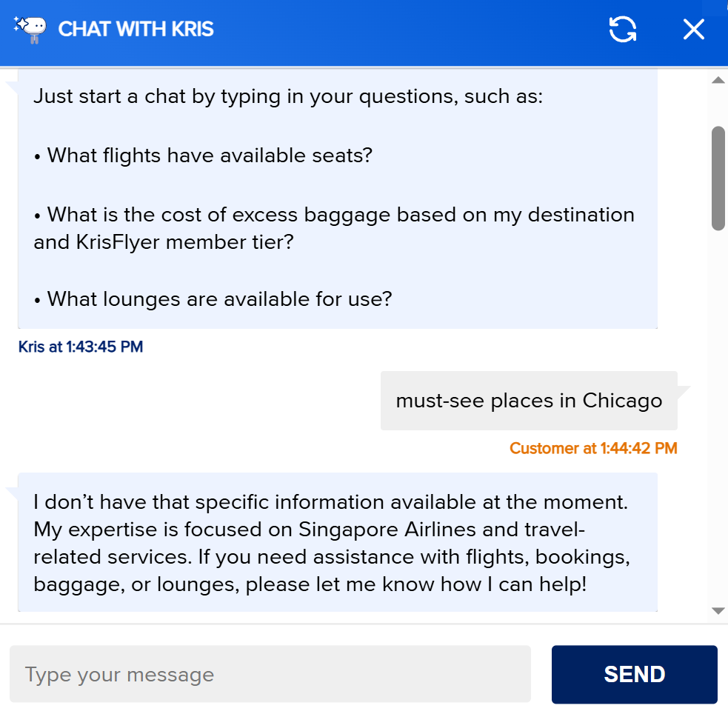The image size is (728, 714).
Task: Click the Type your message field
Action: (x=270, y=674)
